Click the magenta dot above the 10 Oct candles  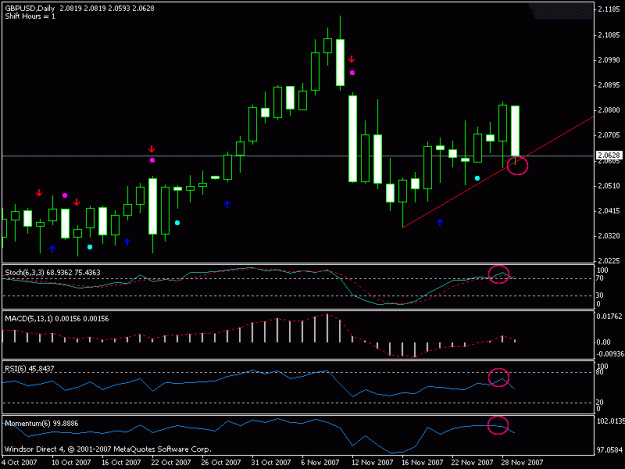click(x=65, y=195)
